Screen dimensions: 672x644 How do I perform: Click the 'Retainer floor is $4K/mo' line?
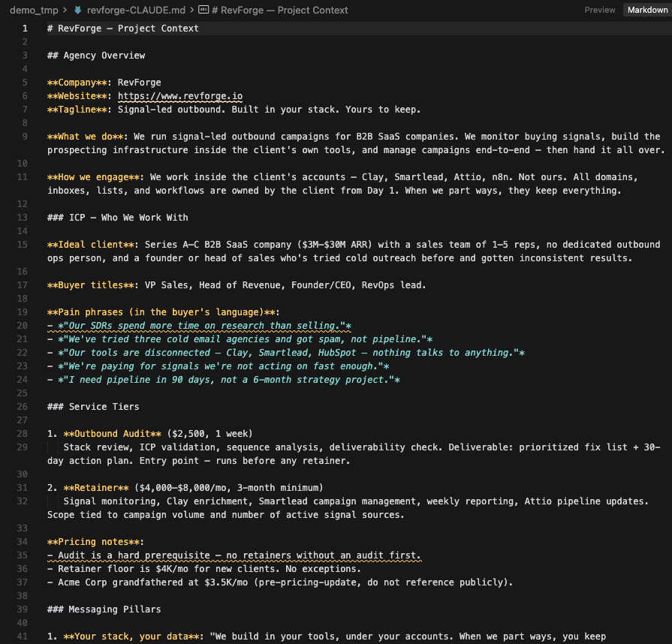[x=204, y=569]
